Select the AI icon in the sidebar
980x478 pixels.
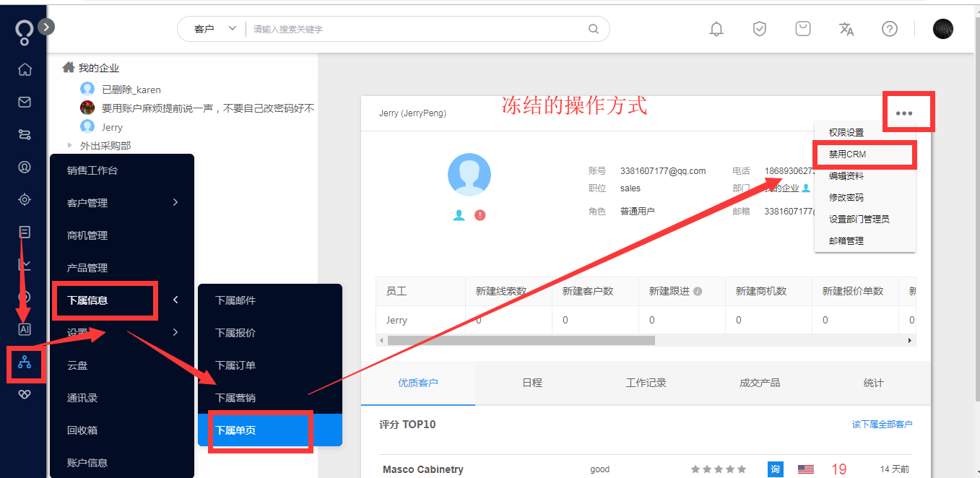click(25, 329)
